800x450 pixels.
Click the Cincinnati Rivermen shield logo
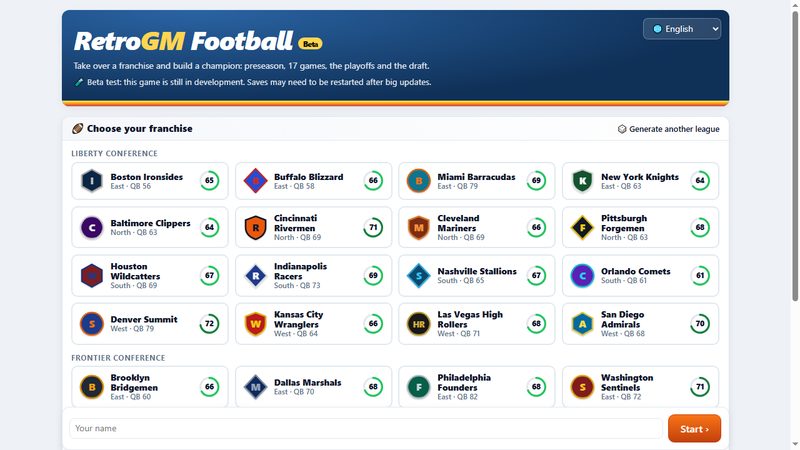(256, 228)
